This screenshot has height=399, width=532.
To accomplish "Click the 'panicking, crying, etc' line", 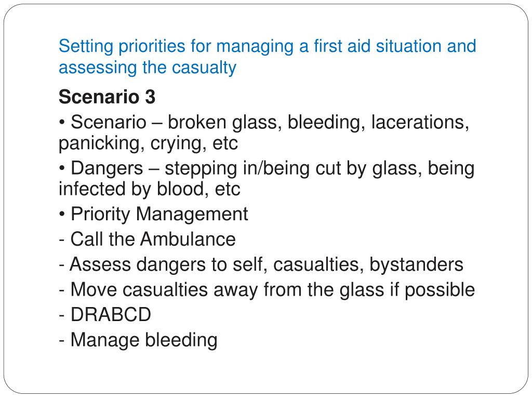I will [x=148, y=143].
